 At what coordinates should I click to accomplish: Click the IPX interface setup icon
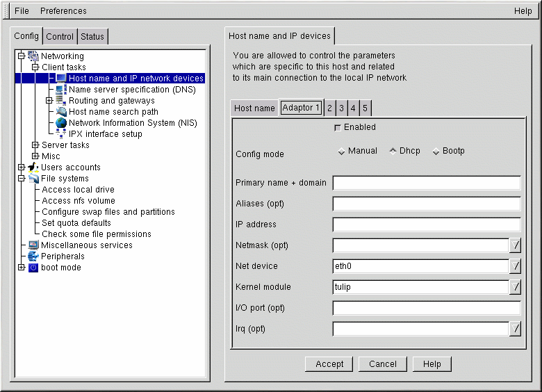point(61,134)
